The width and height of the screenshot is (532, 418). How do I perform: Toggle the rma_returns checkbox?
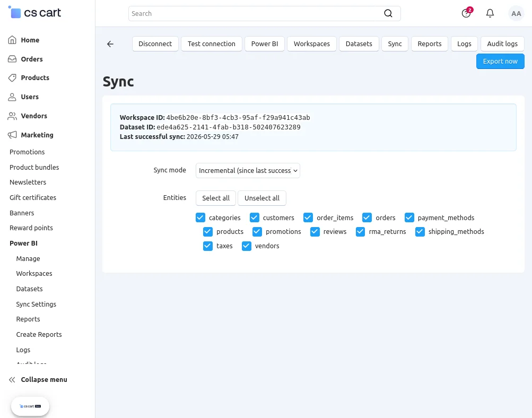pyautogui.click(x=360, y=232)
